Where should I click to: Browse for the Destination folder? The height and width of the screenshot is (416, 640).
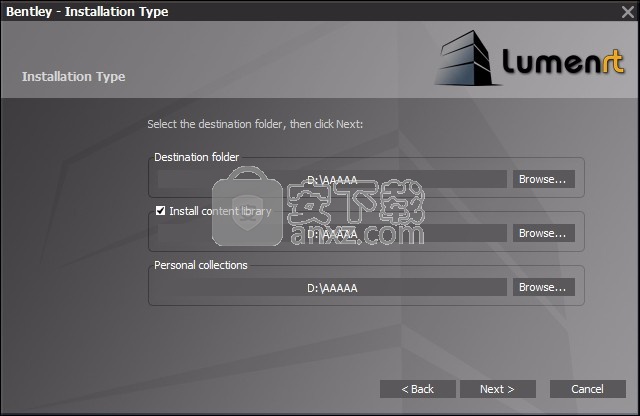pyautogui.click(x=544, y=179)
